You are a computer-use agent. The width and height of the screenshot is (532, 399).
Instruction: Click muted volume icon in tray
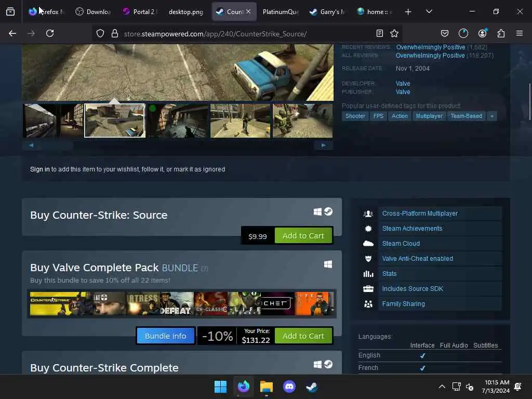(x=470, y=387)
